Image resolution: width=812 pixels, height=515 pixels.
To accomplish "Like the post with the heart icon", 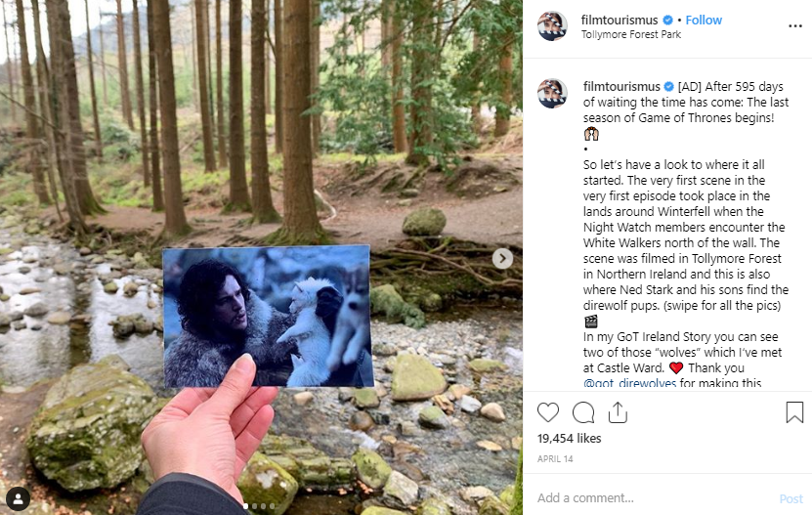I will click(548, 412).
